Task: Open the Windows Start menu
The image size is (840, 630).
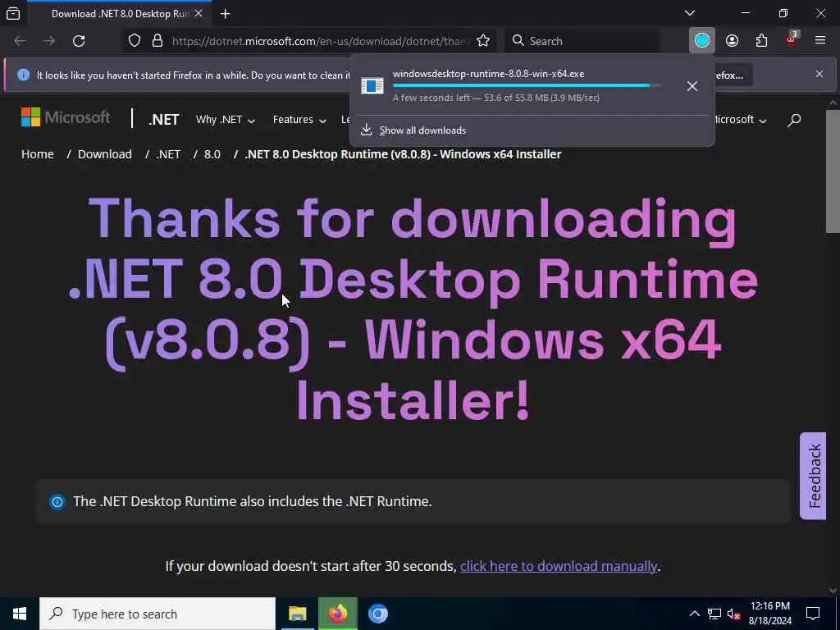Action: 20,614
